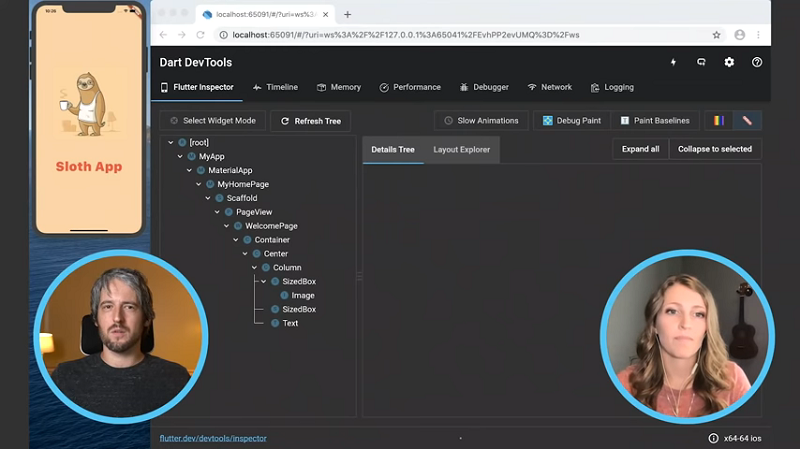Viewport: 800px width, 449px height.
Task: Click the site info icon in address bar
Action: (x=223, y=35)
